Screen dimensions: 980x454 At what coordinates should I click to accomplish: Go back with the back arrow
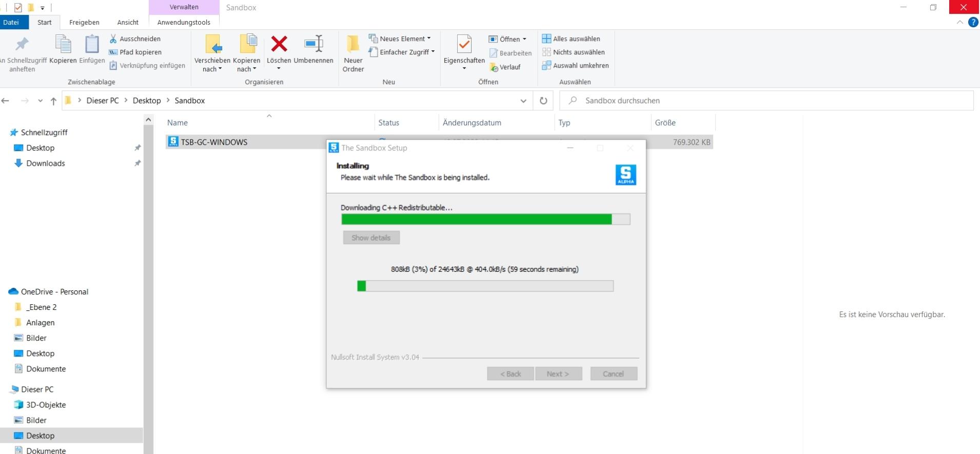6,101
